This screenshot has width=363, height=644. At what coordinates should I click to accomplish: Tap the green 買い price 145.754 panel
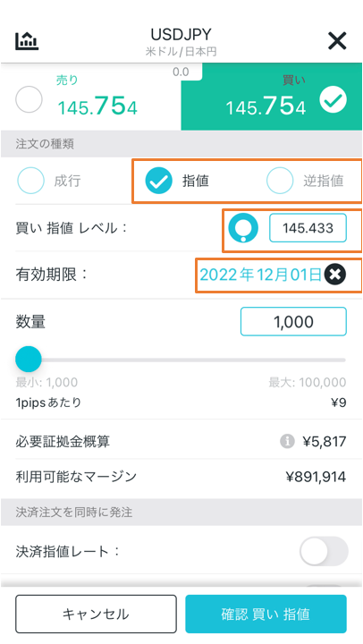point(272,97)
